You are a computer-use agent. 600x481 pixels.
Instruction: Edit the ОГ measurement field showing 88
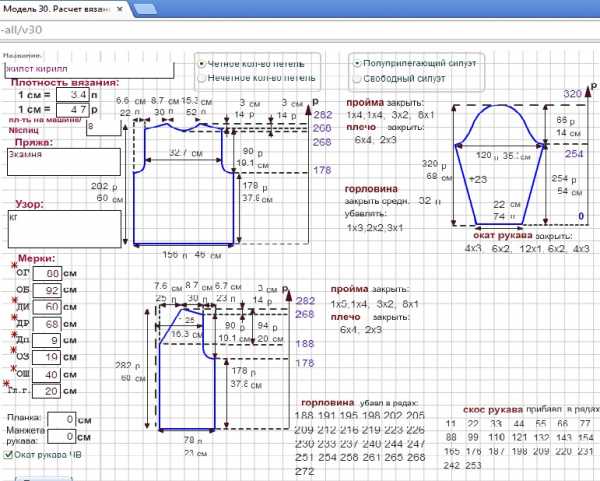[x=47, y=272]
